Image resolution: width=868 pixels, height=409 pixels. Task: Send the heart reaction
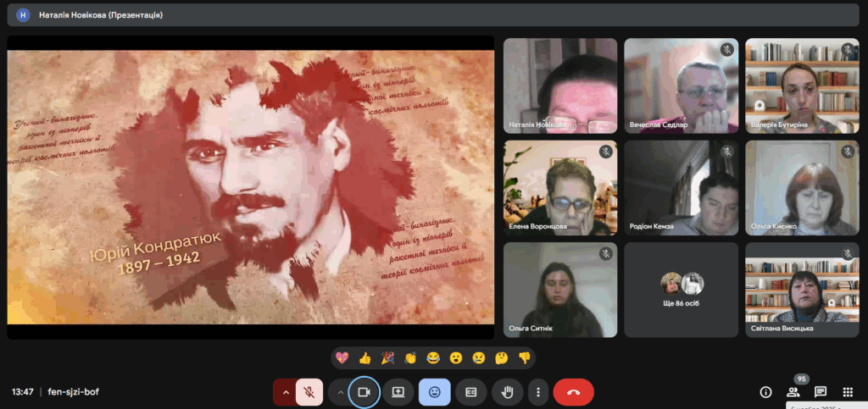342,358
